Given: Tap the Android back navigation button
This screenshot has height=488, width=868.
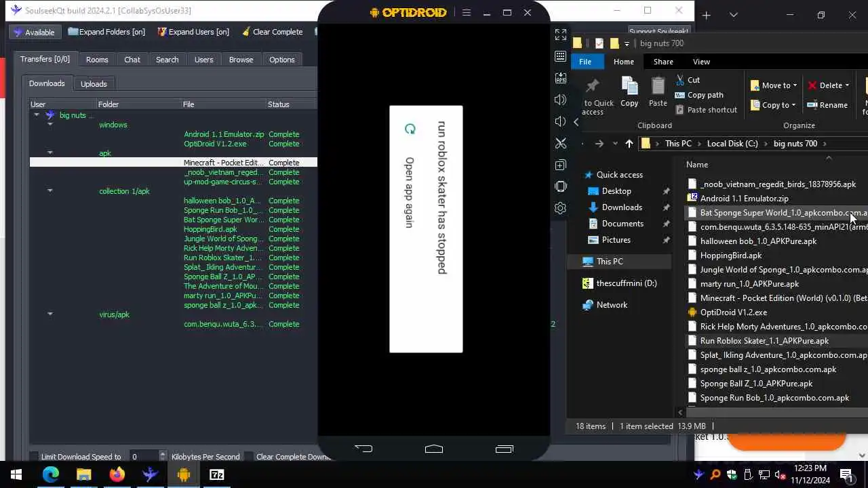Looking at the screenshot, I should [363, 449].
